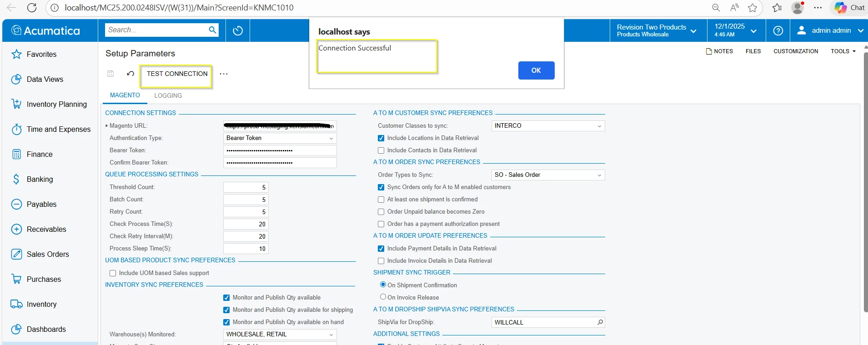The width and height of the screenshot is (868, 345).
Task: Open NOTES for this screen
Action: tap(719, 51)
